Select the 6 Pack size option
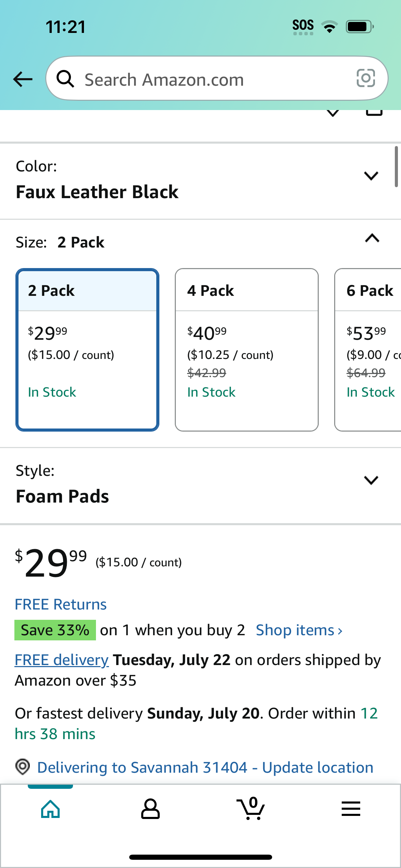401x868 pixels. tap(368, 350)
